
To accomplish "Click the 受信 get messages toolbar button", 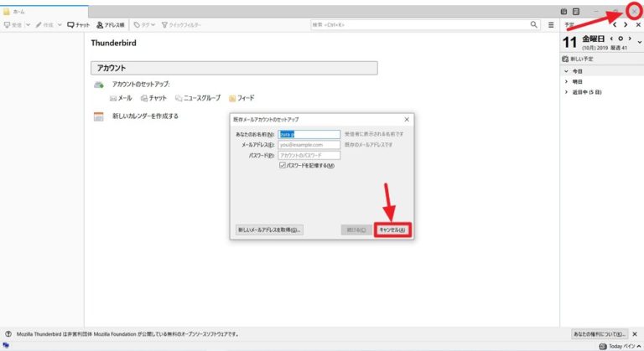I will (x=13, y=25).
